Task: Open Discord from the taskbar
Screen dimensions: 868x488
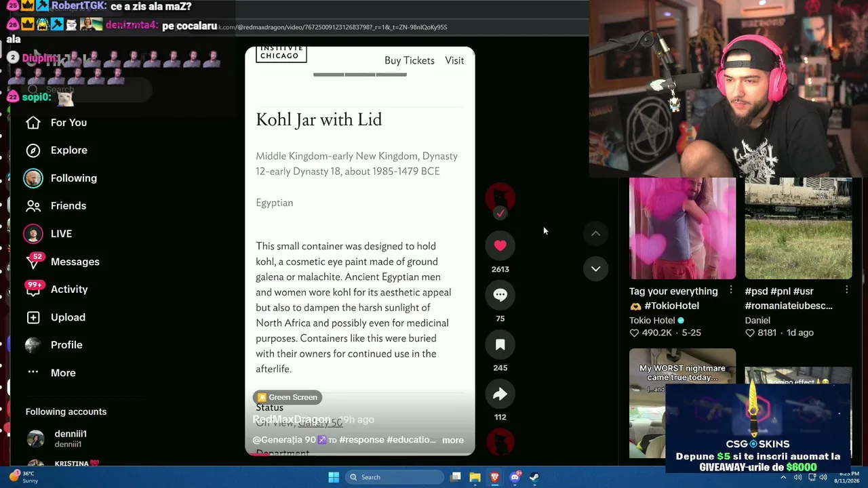Action: tap(515, 477)
